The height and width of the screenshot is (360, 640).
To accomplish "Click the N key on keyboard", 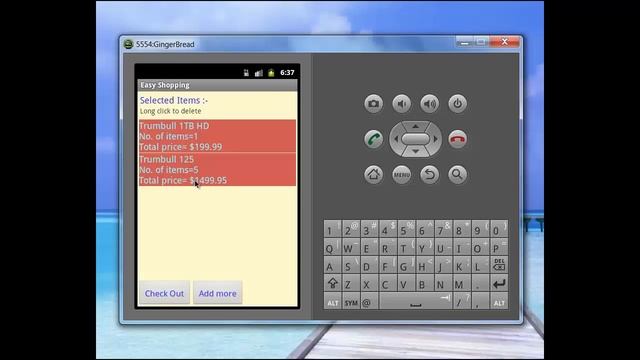I will click(x=443, y=282).
